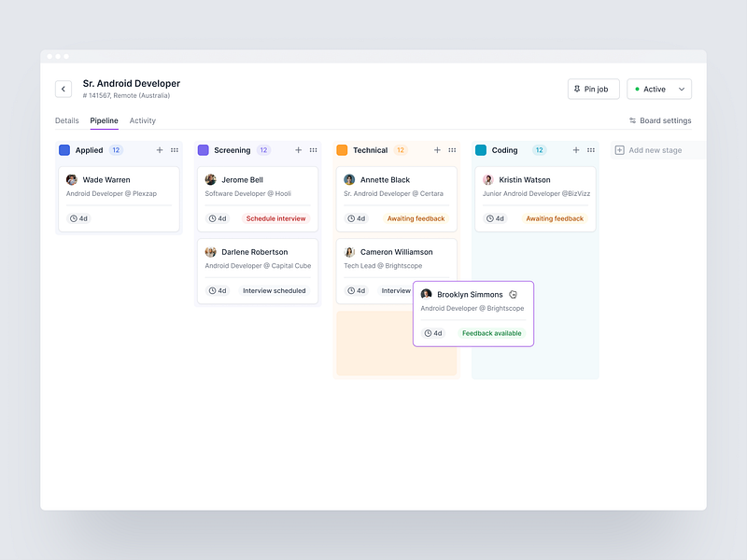747x560 pixels.
Task: Add a candidate to Applied stage
Action: (x=160, y=150)
